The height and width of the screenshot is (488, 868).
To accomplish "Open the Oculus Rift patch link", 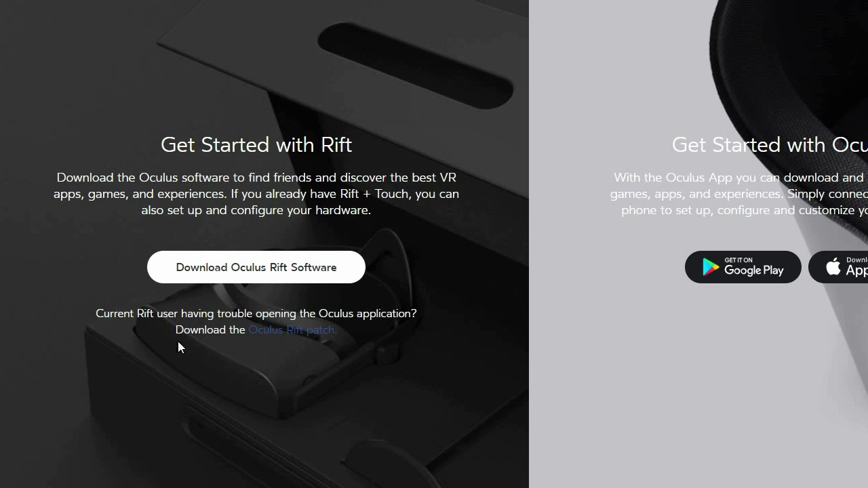I will [292, 329].
